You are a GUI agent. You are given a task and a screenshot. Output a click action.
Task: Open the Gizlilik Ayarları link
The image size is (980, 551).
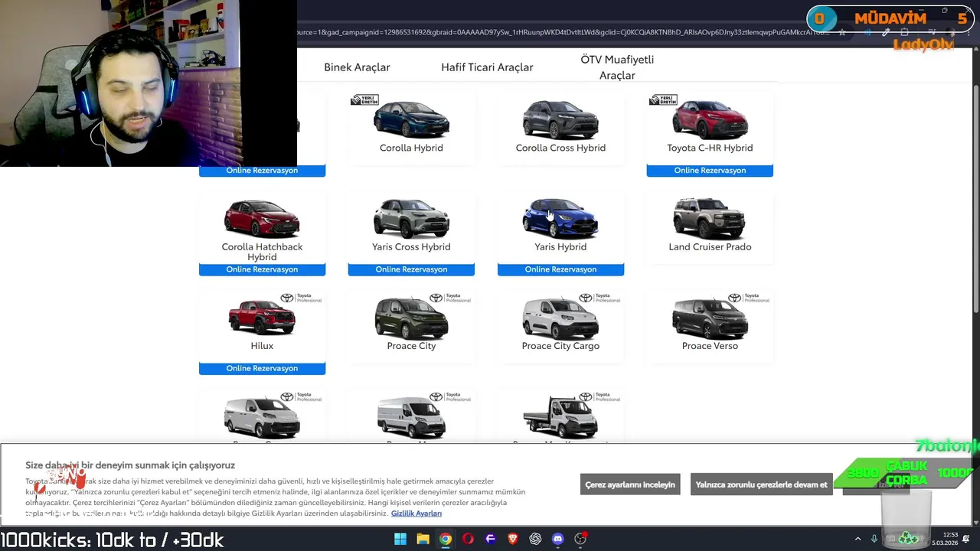[416, 514]
